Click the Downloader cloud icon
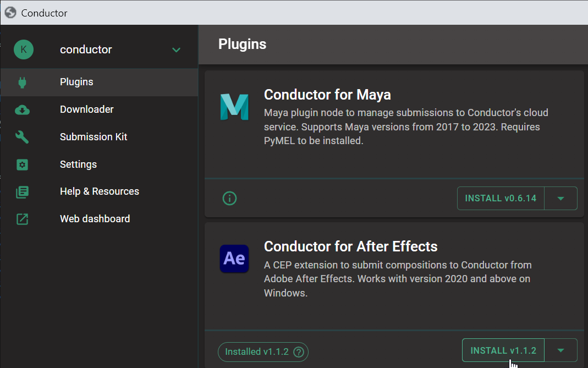588x368 pixels. point(22,110)
